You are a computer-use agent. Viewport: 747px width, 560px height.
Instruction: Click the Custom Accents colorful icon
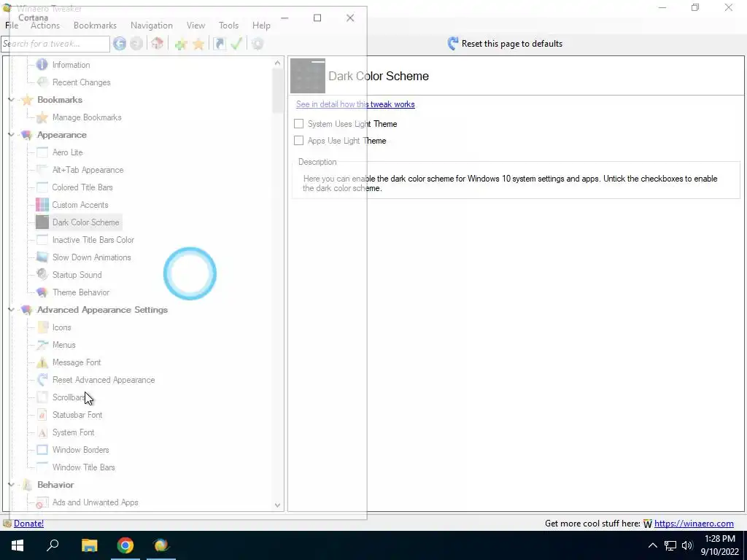point(42,205)
